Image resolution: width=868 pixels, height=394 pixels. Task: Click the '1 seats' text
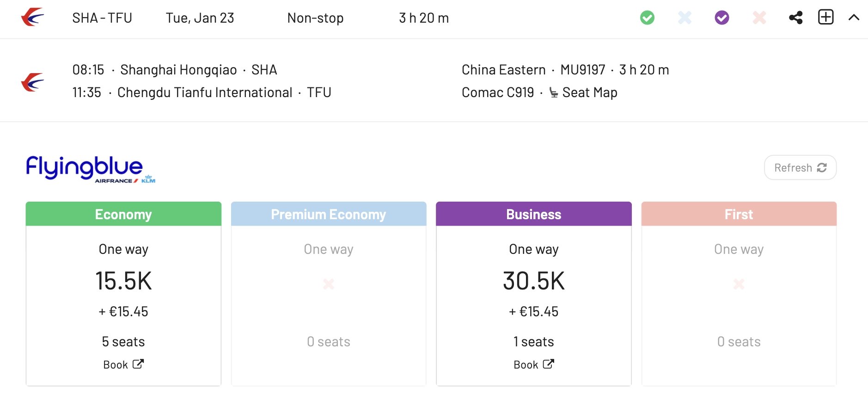534,342
